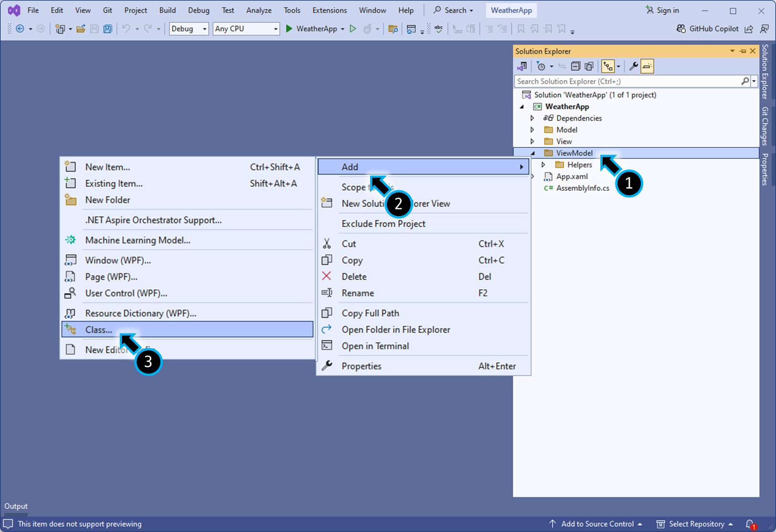This screenshot has height=532, width=776.
Task: Click the Save All toolbar icon
Action: (107, 29)
